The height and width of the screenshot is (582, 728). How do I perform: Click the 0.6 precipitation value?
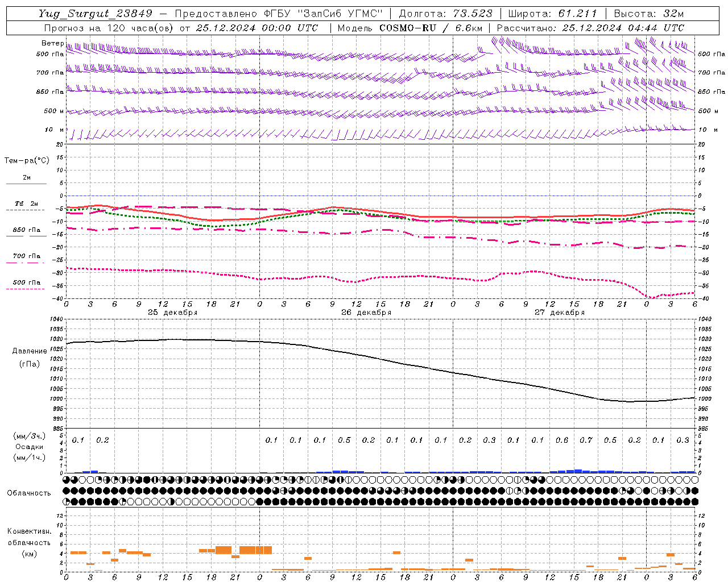(x=562, y=440)
